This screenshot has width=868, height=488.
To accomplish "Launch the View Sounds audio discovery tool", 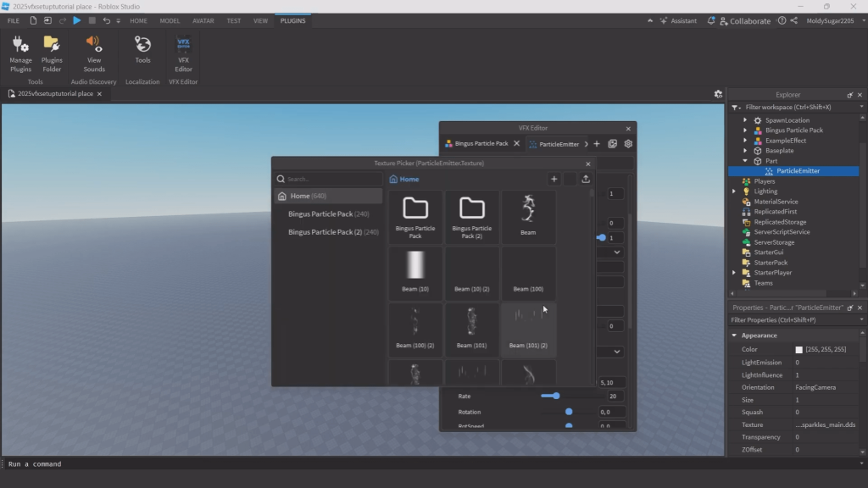I will pos(93,53).
